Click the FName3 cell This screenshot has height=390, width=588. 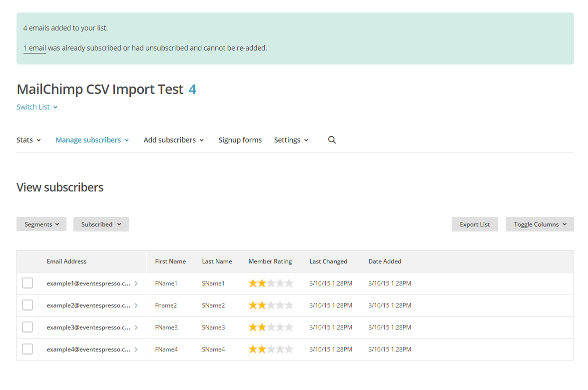[166, 327]
